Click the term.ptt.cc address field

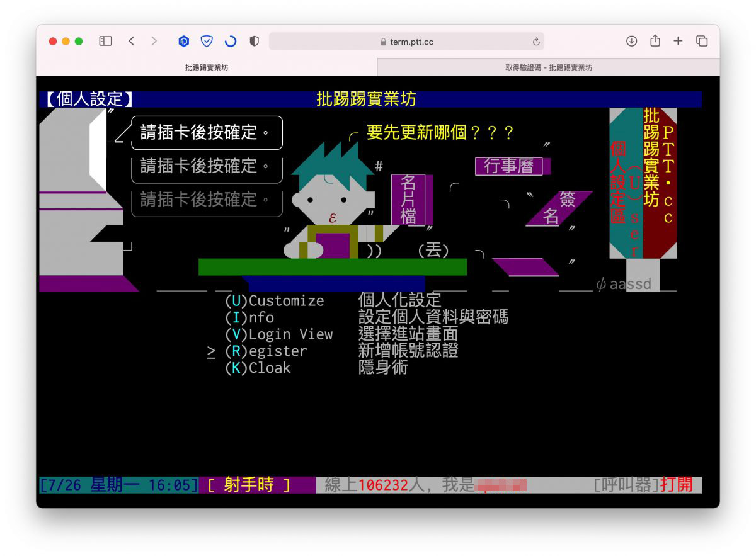point(406,42)
